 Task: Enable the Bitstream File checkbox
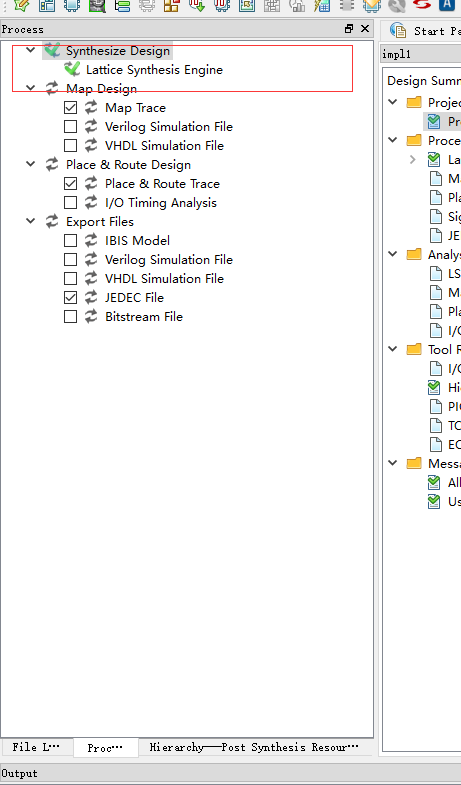tap(71, 316)
